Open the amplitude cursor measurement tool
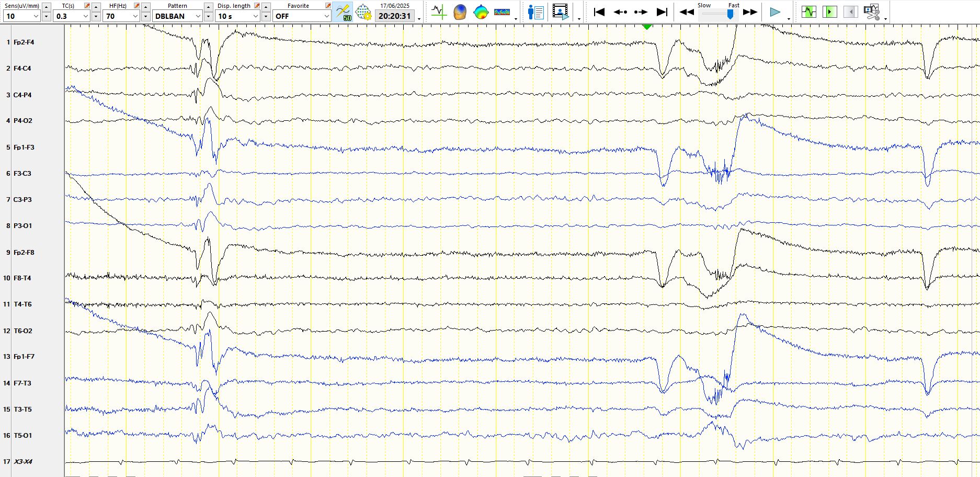Screen dimensions: 980x477 pos(439,12)
